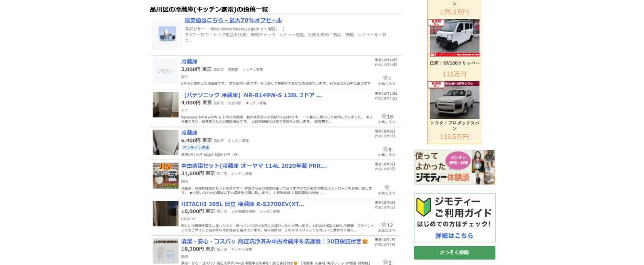The image size is (644, 265).
Task: Open the sponsored ad 最安値はこちら link
Action: click(x=233, y=20)
